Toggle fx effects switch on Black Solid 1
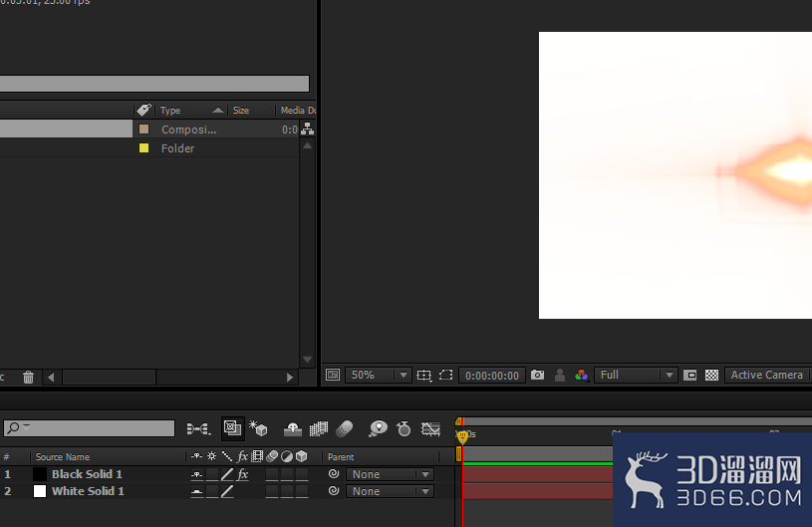The width and height of the screenshot is (812, 527). tap(242, 474)
